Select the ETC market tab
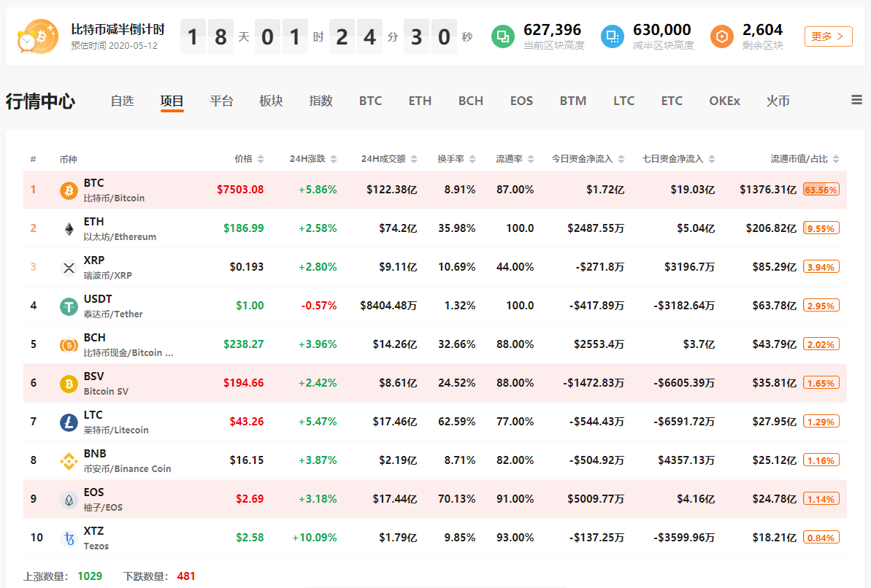The image size is (871, 588). coord(672,101)
